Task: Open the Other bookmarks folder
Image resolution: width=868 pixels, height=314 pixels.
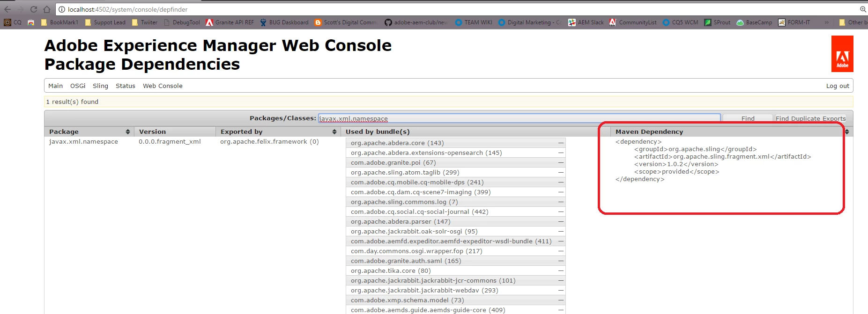Action: tap(853, 22)
